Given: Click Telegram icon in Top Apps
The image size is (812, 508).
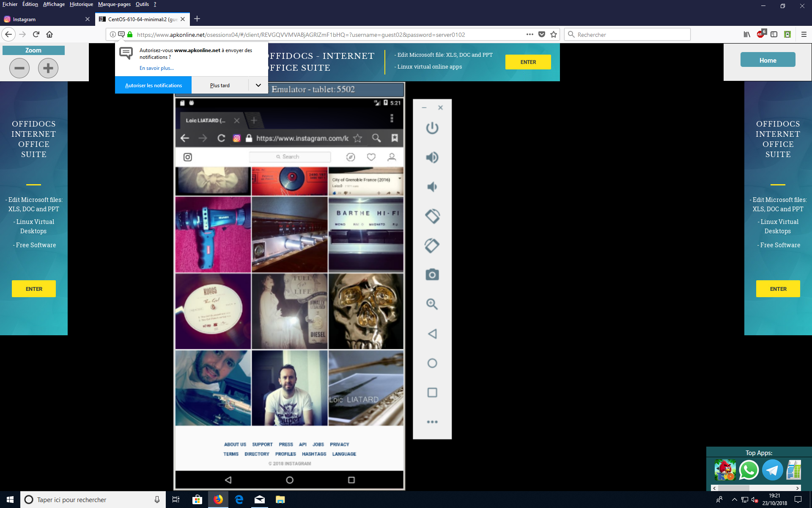Looking at the screenshot, I should [772, 470].
